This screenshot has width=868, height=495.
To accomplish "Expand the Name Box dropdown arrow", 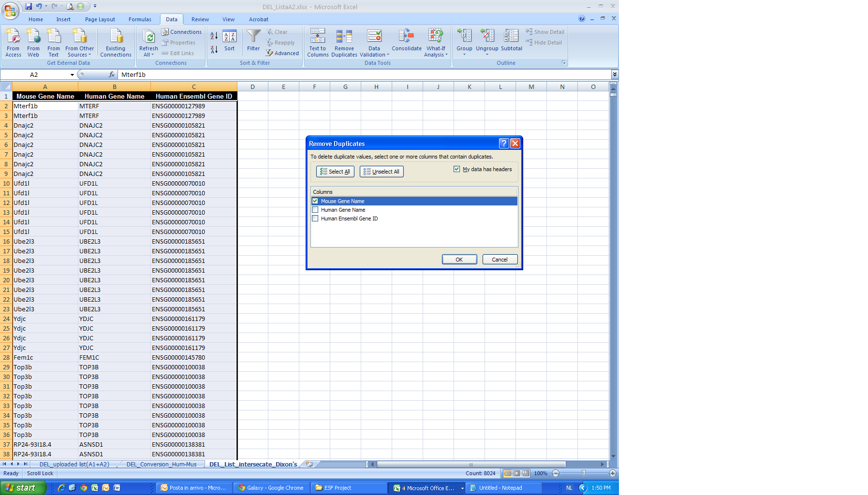I will (72, 75).
